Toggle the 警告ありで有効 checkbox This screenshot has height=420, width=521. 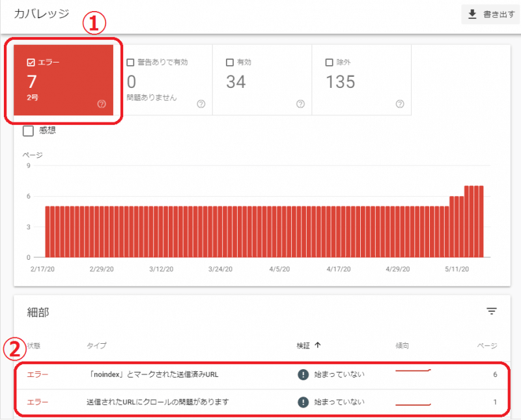click(131, 62)
